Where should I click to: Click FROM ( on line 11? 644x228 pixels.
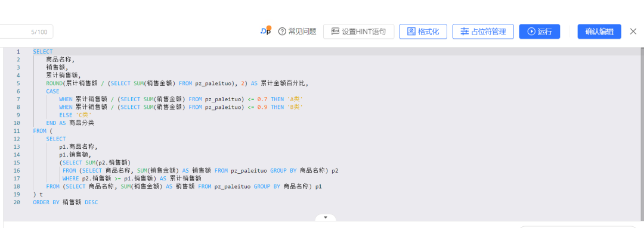(43, 131)
